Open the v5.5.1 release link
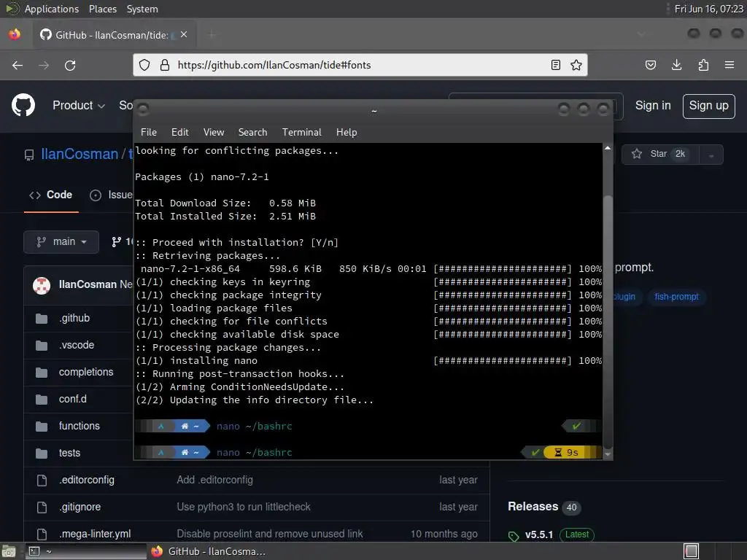Viewport: 747px width, 560px height. coord(539,534)
